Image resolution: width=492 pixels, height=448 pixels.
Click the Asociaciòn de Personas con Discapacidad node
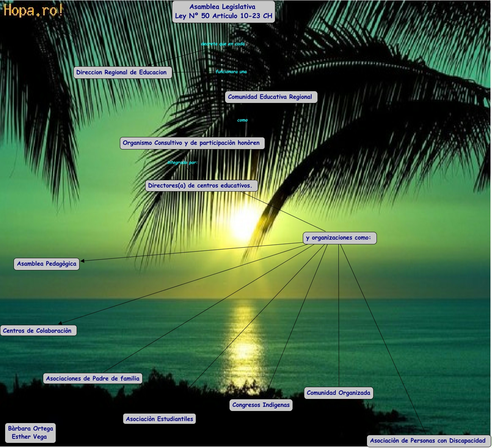(x=428, y=441)
